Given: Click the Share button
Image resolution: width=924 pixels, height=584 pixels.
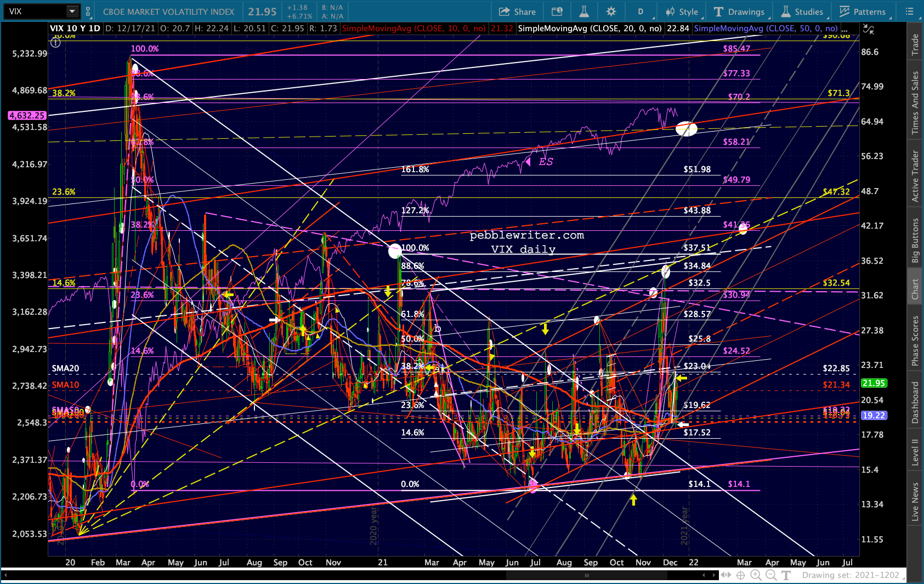Looking at the screenshot, I should tap(517, 12).
